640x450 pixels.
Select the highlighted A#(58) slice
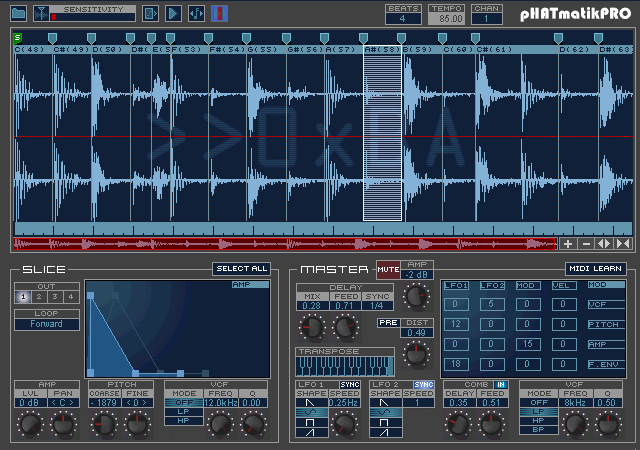click(382, 133)
